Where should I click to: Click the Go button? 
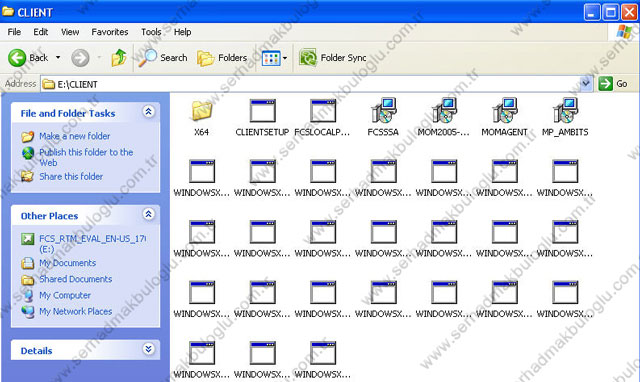tap(613, 84)
